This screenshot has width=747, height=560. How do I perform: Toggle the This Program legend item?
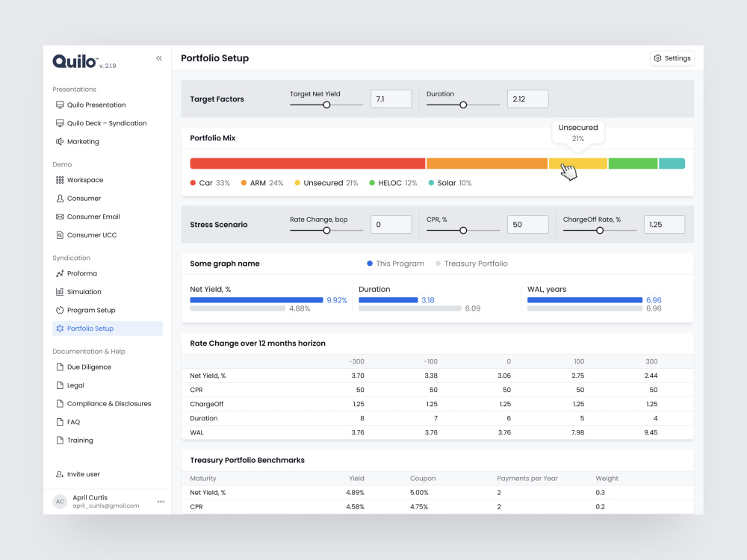tap(395, 264)
